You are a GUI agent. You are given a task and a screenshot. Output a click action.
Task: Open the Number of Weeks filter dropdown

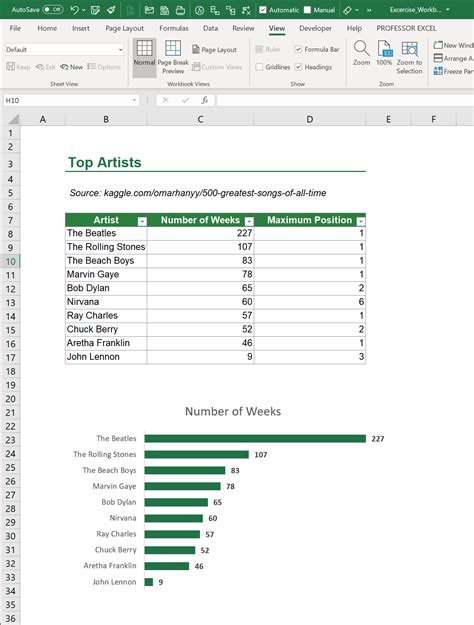coord(249,222)
